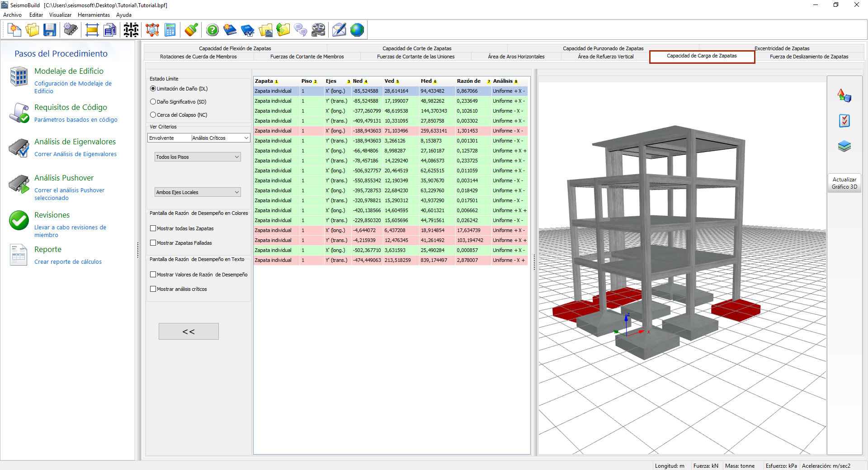Image resolution: width=868 pixels, height=470 pixels.
Task: Expand the Todos los Pisos dropdown
Action: click(x=198, y=157)
